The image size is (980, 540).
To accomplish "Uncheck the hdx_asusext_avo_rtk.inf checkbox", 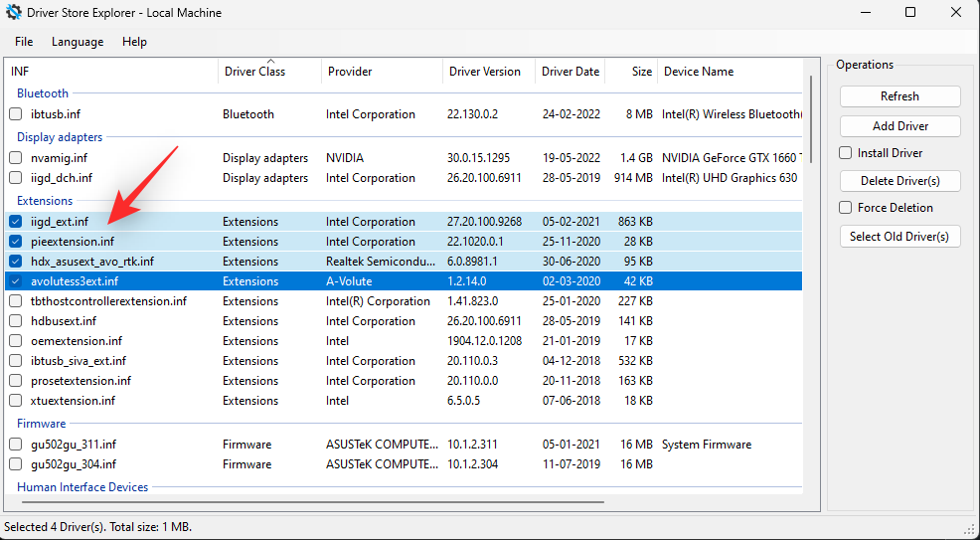I will pos(16,262).
